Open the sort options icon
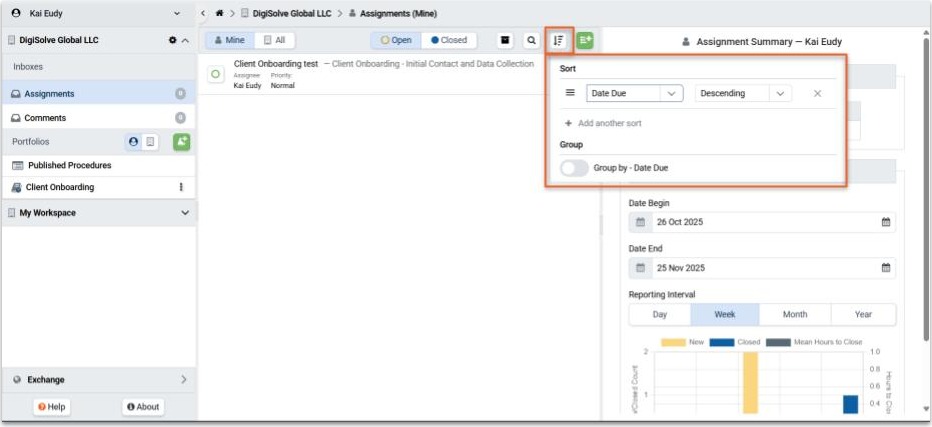The height and width of the screenshot is (427, 932). pos(558,40)
